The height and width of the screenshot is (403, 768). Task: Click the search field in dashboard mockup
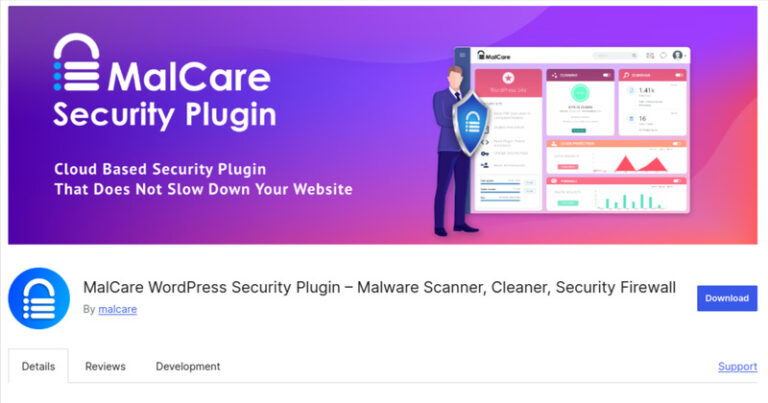coord(615,55)
